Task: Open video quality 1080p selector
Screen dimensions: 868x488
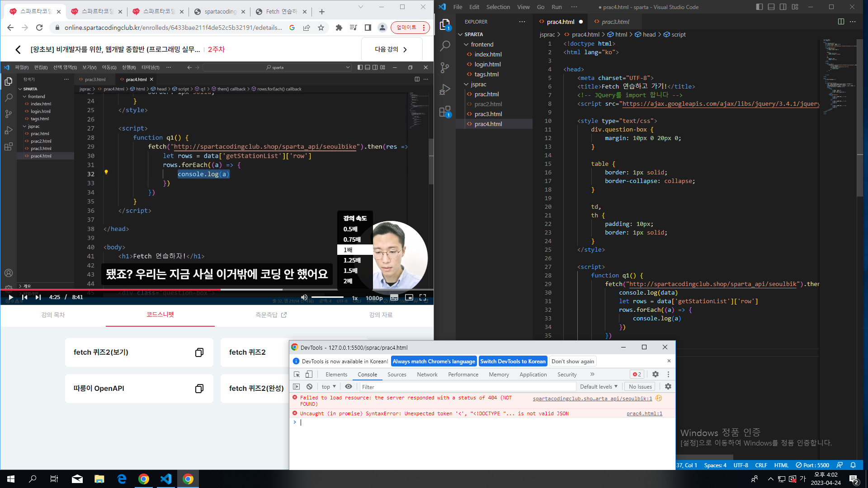Action: 374,298
